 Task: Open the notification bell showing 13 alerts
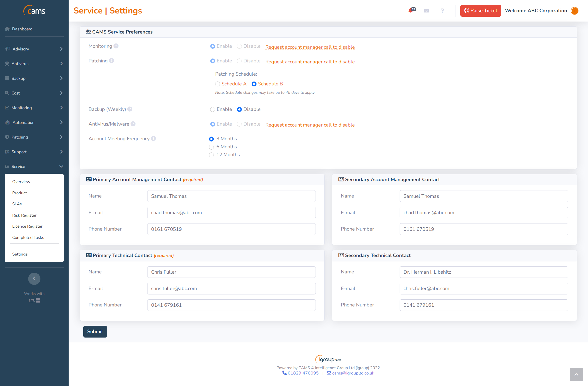click(411, 11)
